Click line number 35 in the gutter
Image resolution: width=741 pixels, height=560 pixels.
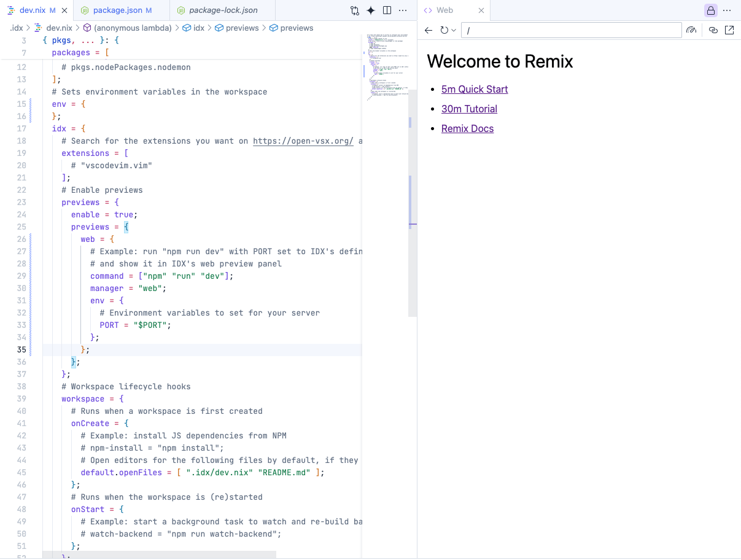click(x=21, y=349)
